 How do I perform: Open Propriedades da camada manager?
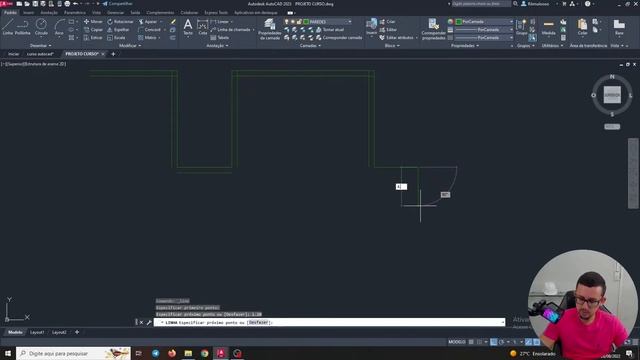269,29
